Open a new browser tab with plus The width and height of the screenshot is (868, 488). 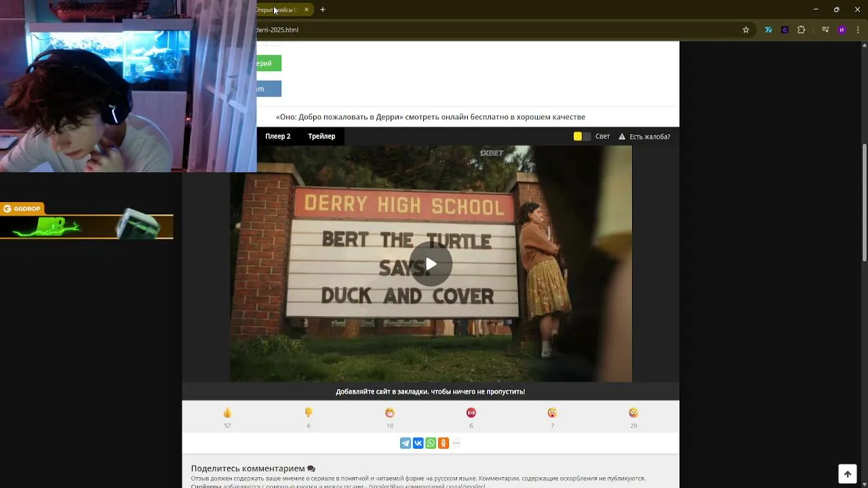(x=323, y=9)
